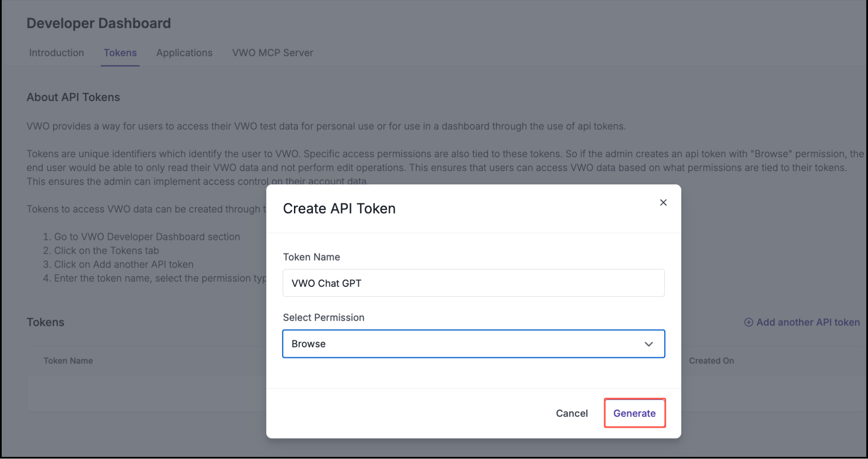Switch to the Applications tab
The width and height of the screenshot is (868, 459).
[184, 52]
